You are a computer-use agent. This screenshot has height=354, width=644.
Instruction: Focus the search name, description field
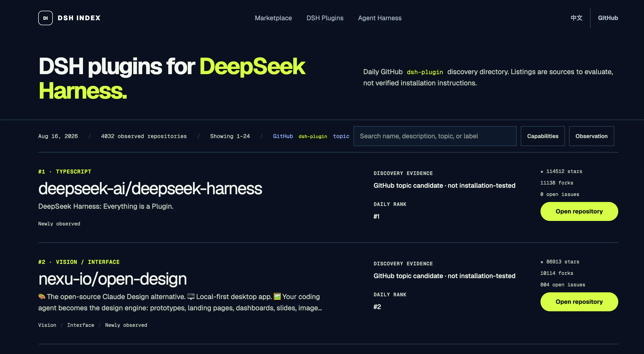435,136
